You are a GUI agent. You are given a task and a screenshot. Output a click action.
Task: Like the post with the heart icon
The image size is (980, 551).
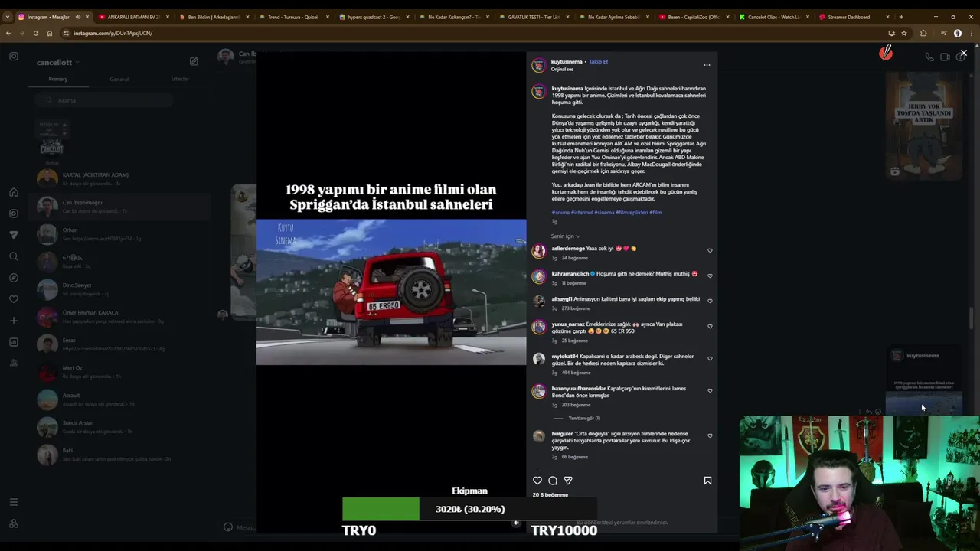(537, 481)
